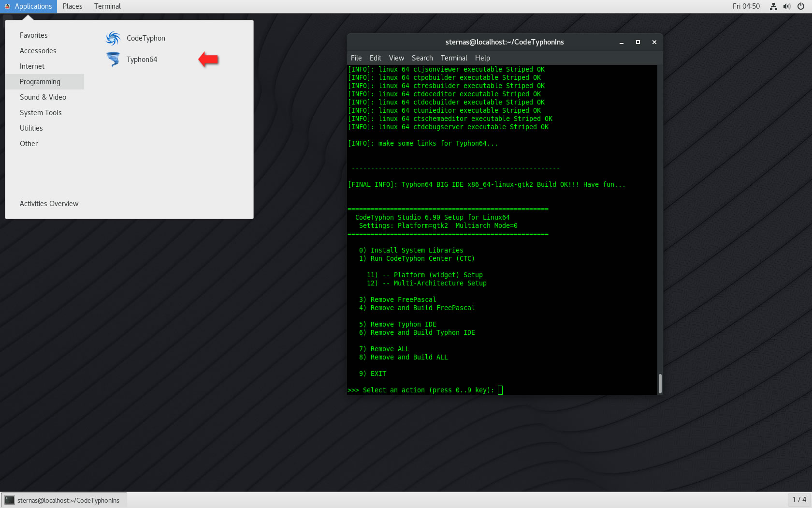The image size is (812, 508).
Task: Click the "ctdoceditor executable Striped OK" line
Action: pyautogui.click(x=444, y=94)
